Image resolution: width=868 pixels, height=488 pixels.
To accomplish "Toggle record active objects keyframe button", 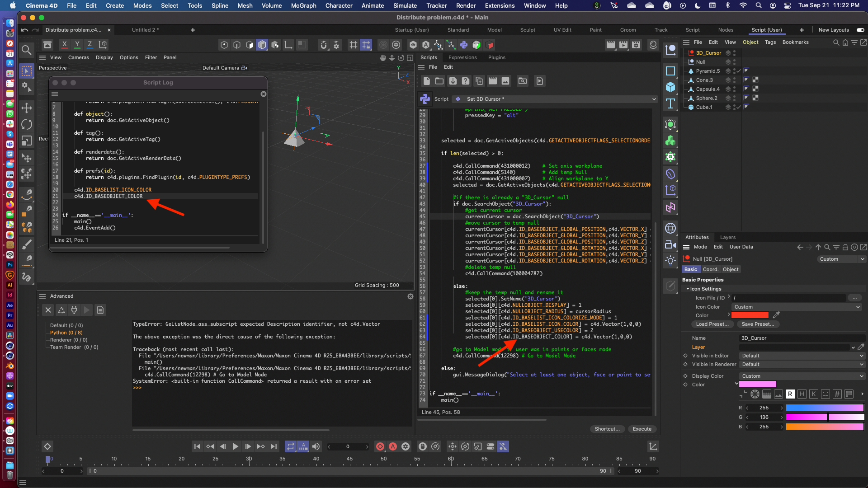I will tap(380, 446).
